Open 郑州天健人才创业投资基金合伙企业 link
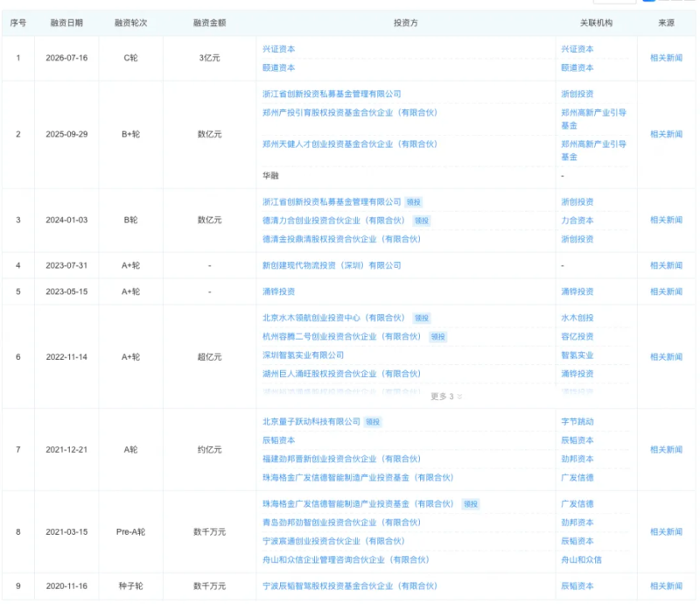 tap(350, 144)
